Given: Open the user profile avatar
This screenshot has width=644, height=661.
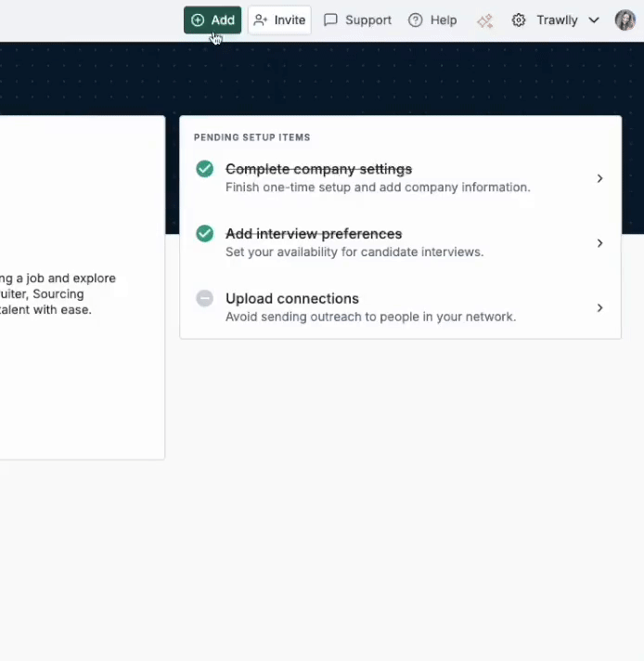Looking at the screenshot, I should pos(625,20).
